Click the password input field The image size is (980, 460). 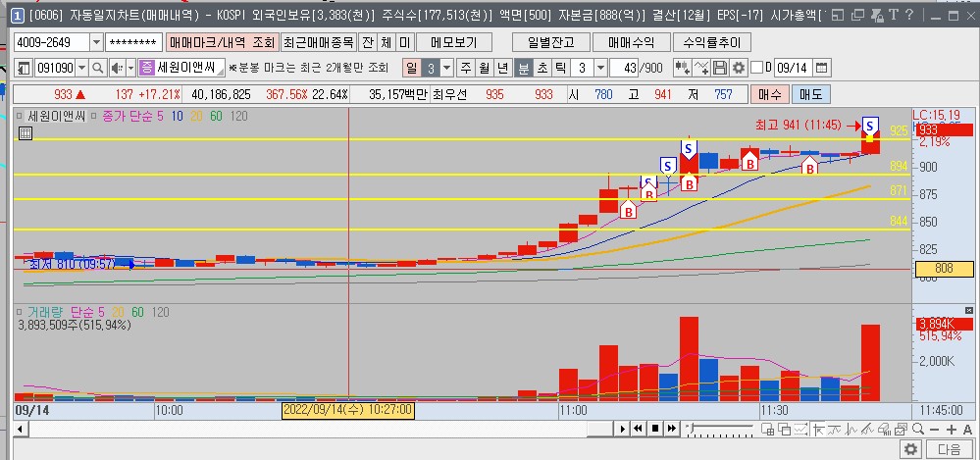(133, 42)
